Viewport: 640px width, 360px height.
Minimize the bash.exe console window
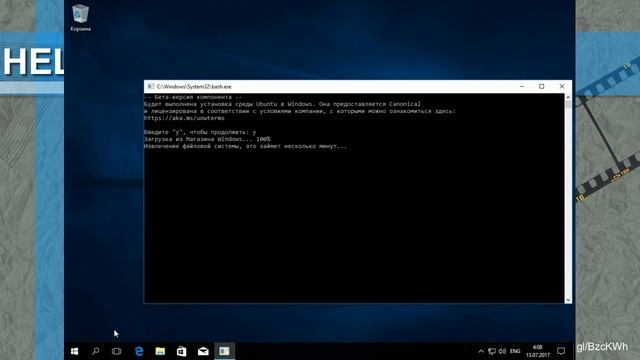pyautogui.click(x=522, y=87)
